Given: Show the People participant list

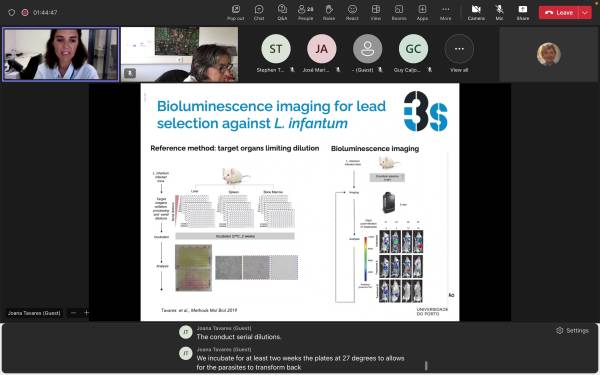Looking at the screenshot, I should (x=305, y=12).
